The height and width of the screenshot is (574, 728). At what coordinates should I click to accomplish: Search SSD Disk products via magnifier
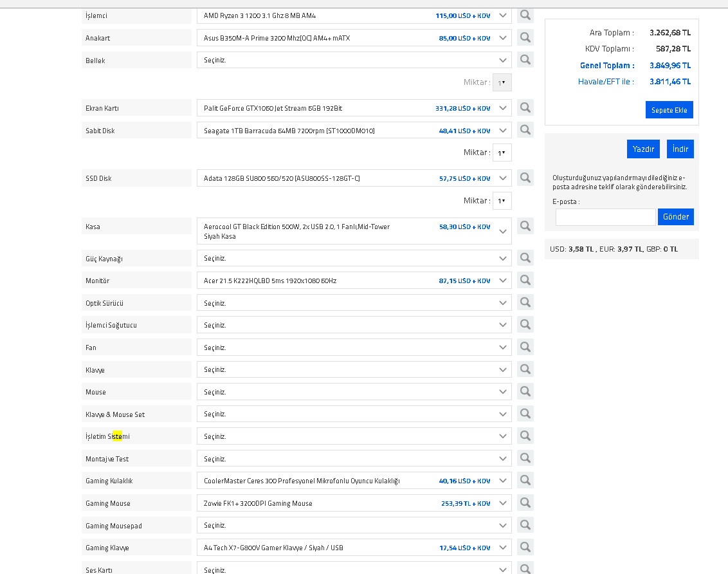pos(525,178)
